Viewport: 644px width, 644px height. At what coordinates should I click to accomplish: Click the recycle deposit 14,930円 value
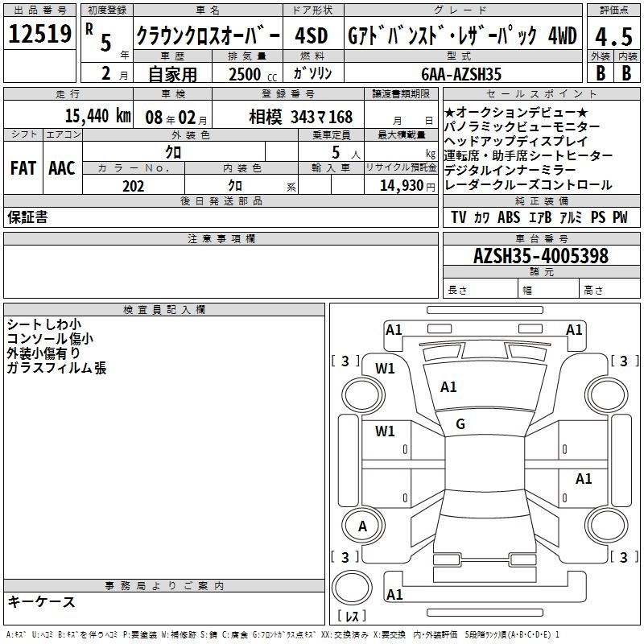(407, 186)
